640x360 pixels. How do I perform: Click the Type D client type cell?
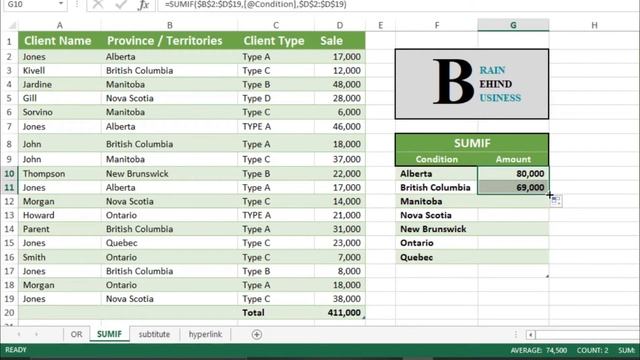point(276,98)
